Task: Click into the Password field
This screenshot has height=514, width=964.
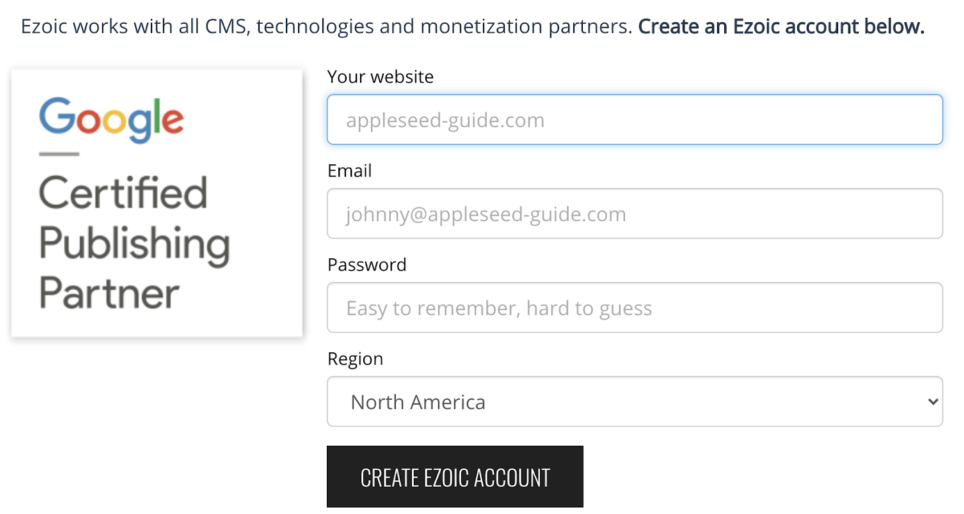Action: (634, 308)
